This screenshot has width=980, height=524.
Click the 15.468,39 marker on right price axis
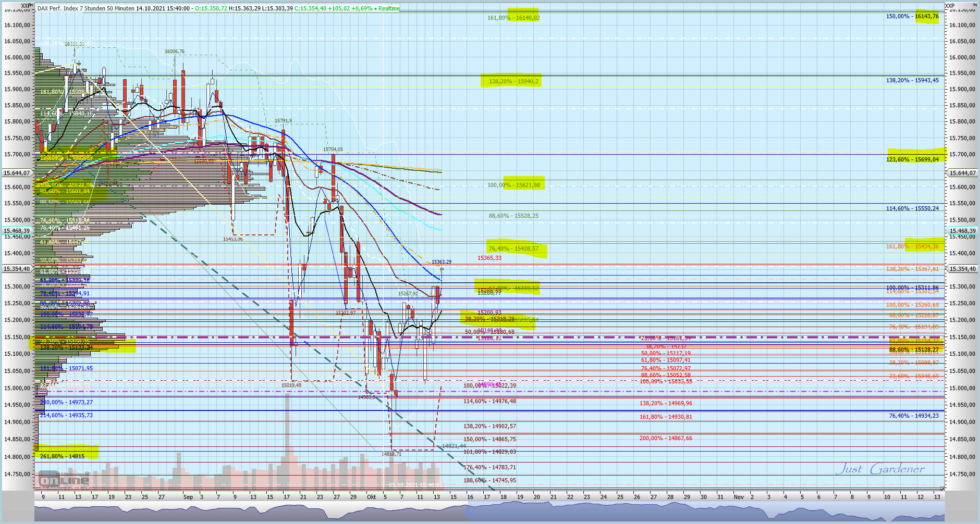click(x=962, y=231)
